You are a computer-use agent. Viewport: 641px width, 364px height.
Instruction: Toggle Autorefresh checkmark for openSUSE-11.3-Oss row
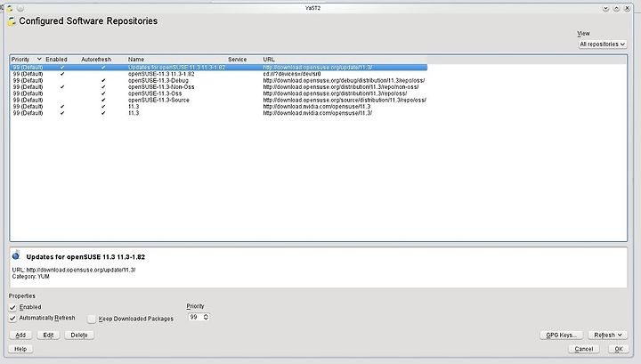click(103, 93)
